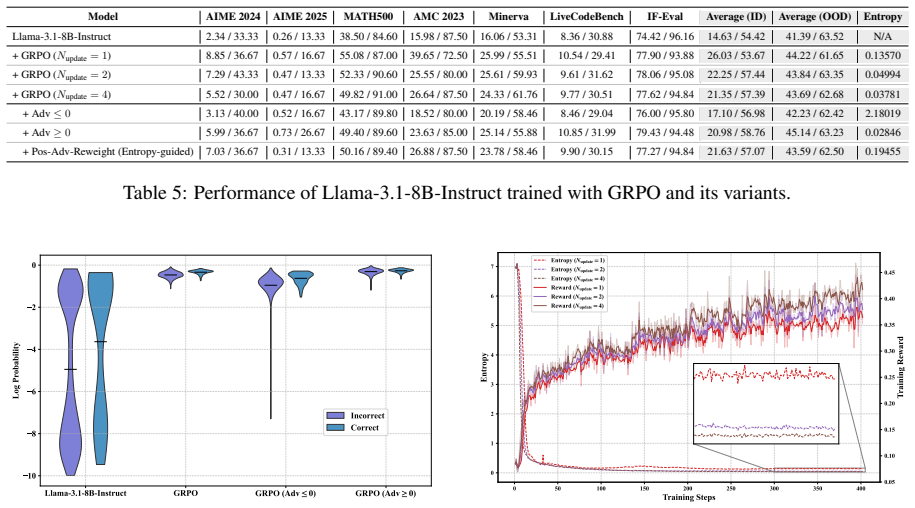Click the '+ GRPO (N_update = 4)' row label
Viewport: 915px width, 508px height.
pos(61,94)
